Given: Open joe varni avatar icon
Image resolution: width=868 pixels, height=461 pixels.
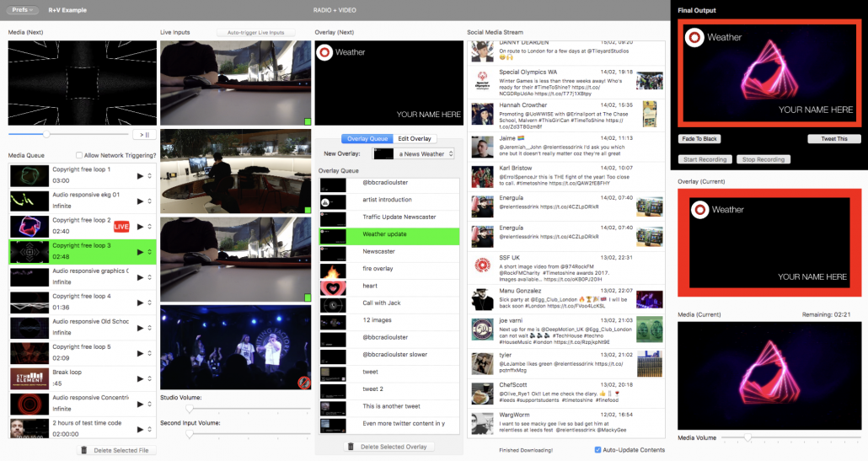Looking at the screenshot, I should pyautogui.click(x=482, y=329).
